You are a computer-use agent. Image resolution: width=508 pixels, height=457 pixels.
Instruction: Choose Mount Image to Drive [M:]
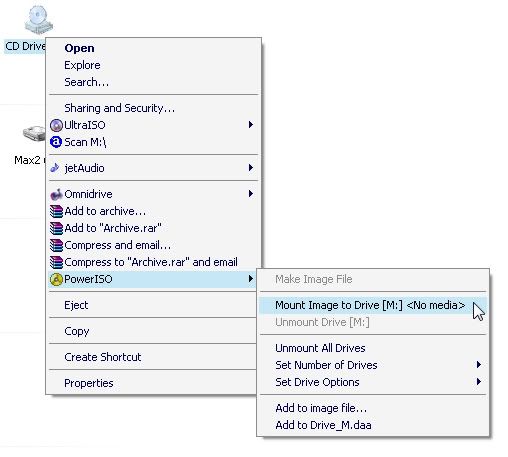[373, 305]
